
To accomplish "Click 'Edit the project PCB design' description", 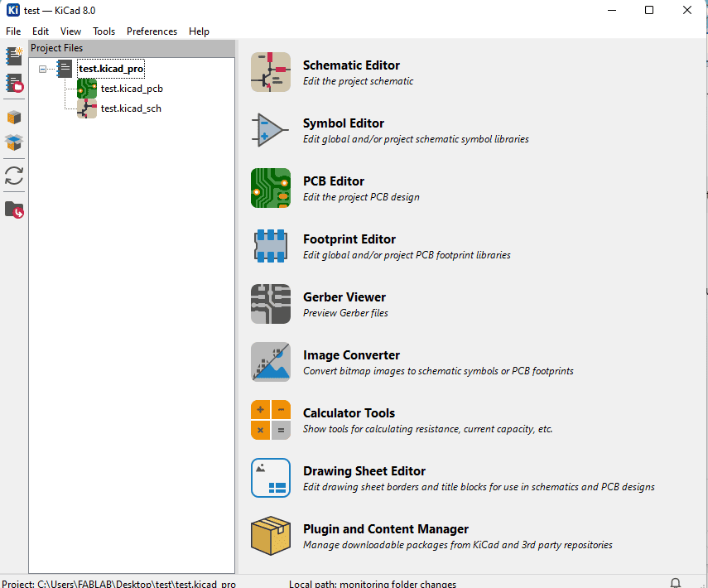I will tap(361, 197).
